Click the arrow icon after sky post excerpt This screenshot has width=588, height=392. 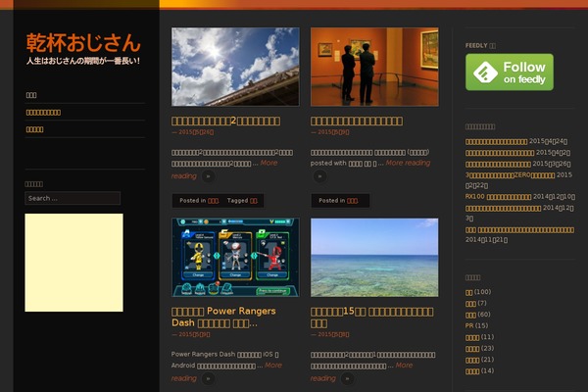point(209,176)
